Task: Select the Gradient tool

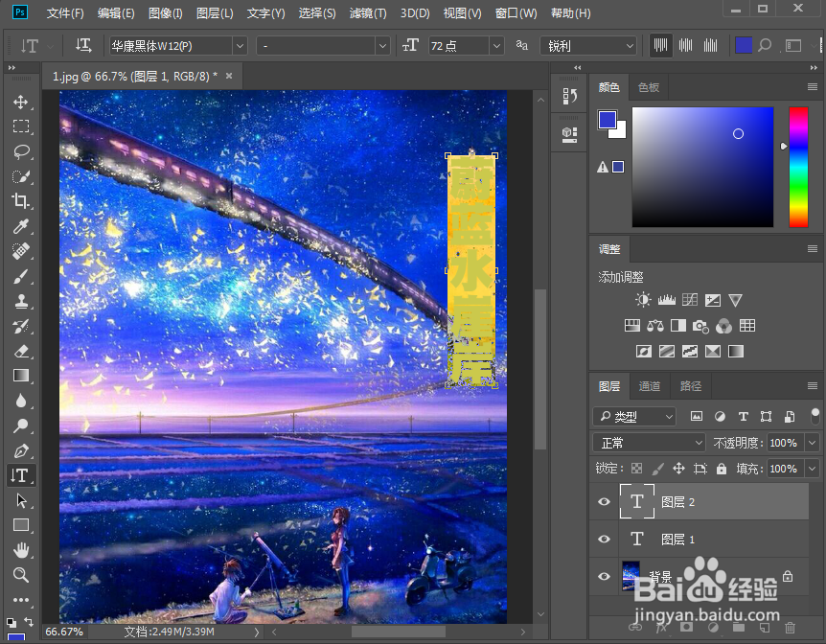Action: pyautogui.click(x=21, y=376)
